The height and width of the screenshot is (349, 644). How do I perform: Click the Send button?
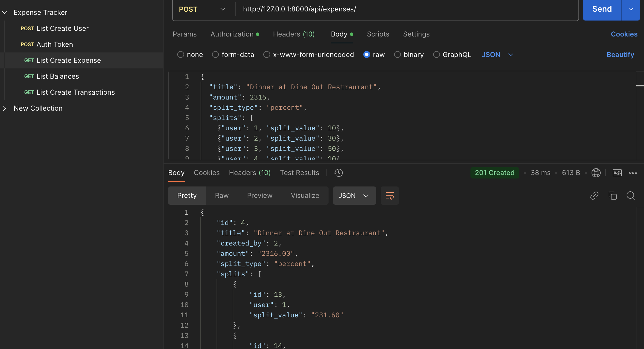click(602, 9)
